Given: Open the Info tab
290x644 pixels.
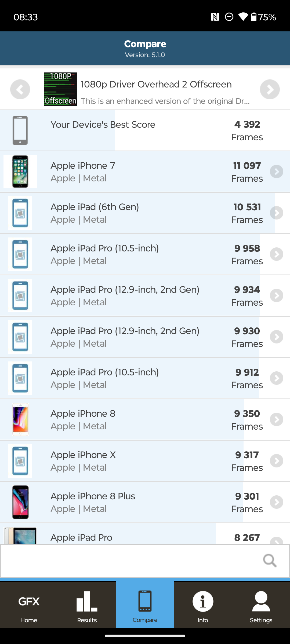Looking at the screenshot, I should (203, 605).
